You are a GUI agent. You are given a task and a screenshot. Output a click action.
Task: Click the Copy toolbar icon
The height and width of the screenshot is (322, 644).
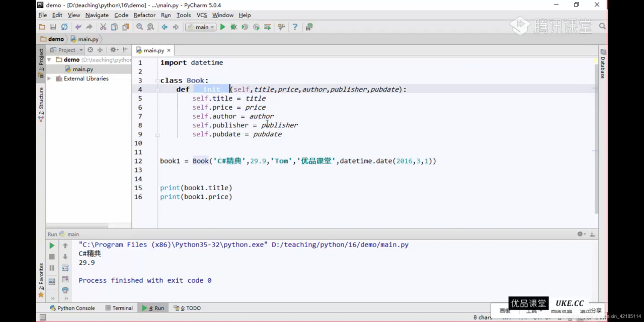tap(114, 27)
